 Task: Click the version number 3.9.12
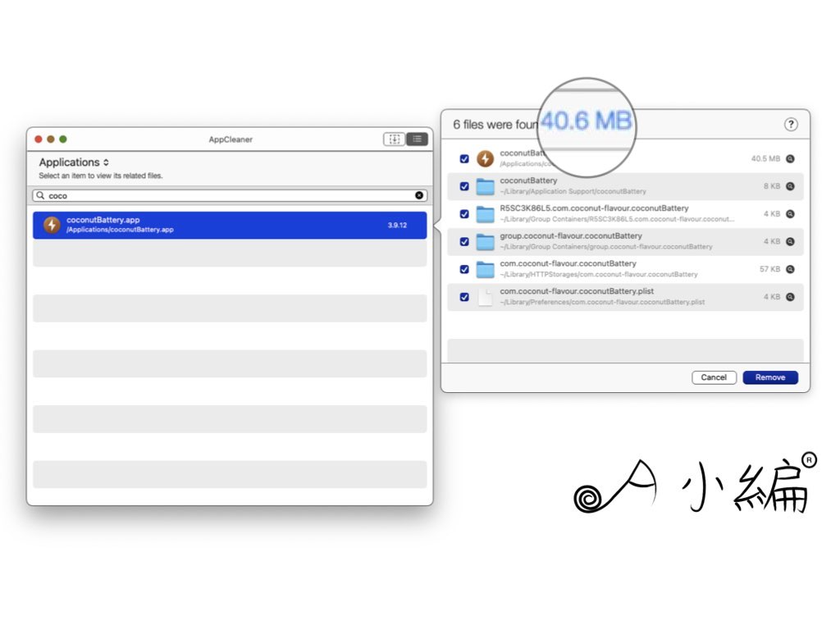(398, 225)
